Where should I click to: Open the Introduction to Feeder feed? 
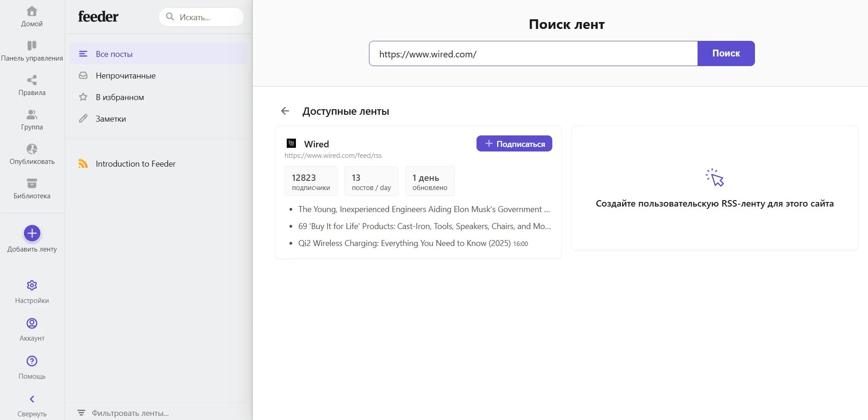pos(159,164)
